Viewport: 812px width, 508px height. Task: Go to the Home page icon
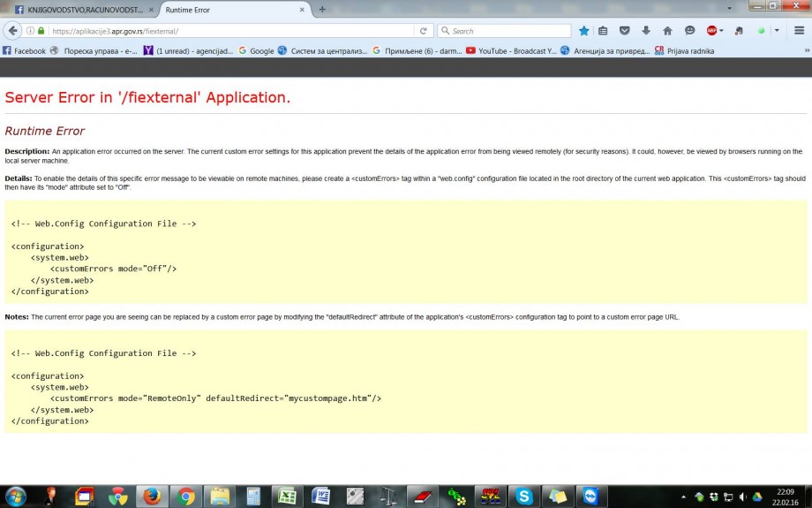(x=667, y=31)
